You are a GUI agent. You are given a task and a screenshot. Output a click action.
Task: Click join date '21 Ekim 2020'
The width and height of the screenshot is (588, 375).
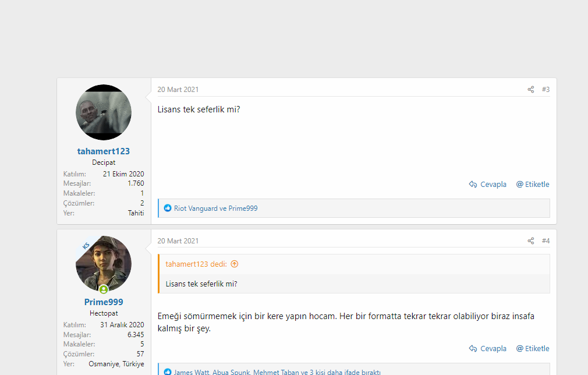pyautogui.click(x=123, y=174)
